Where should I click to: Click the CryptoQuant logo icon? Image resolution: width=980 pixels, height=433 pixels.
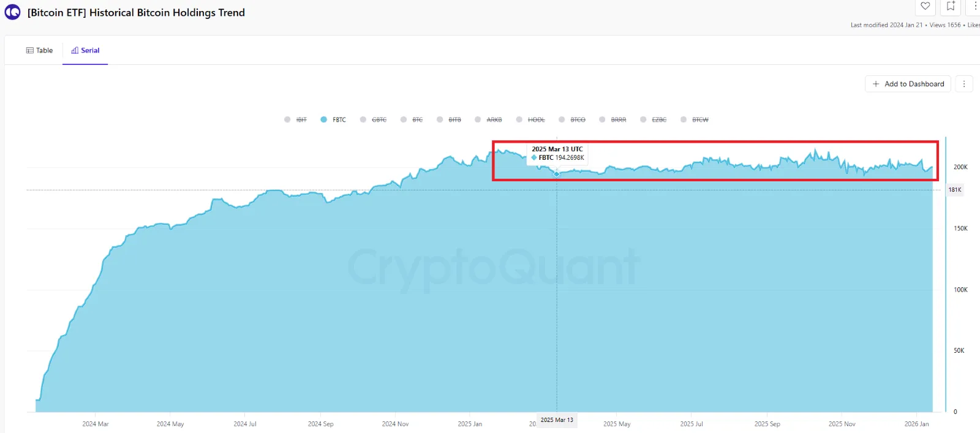pyautogui.click(x=12, y=12)
